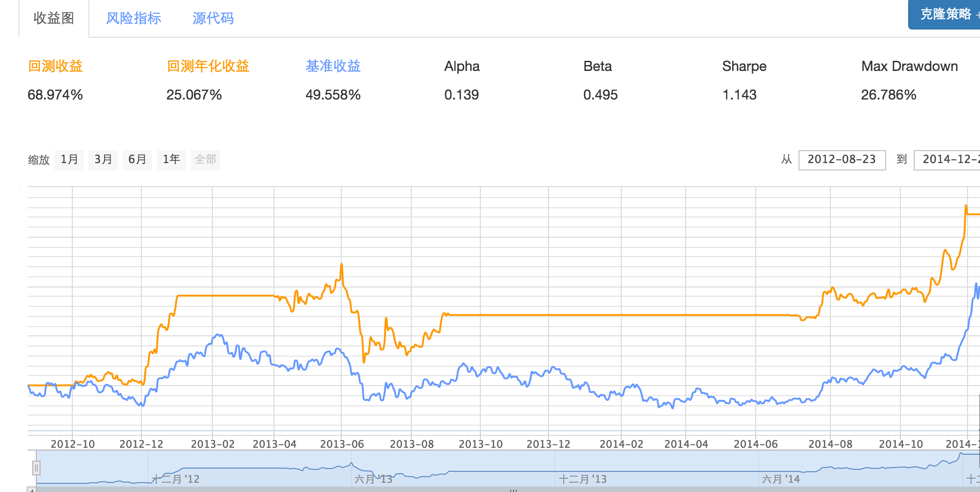Click the 基准收益 benchmark label

333,66
